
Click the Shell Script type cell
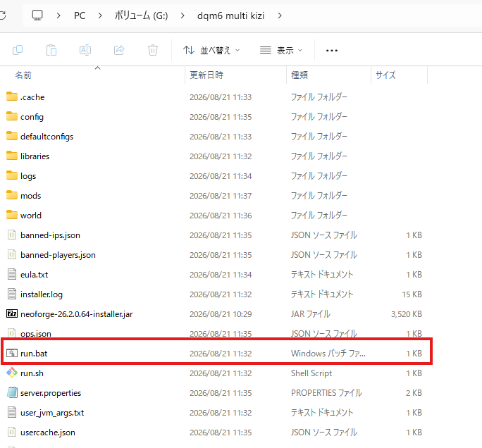coord(311,373)
